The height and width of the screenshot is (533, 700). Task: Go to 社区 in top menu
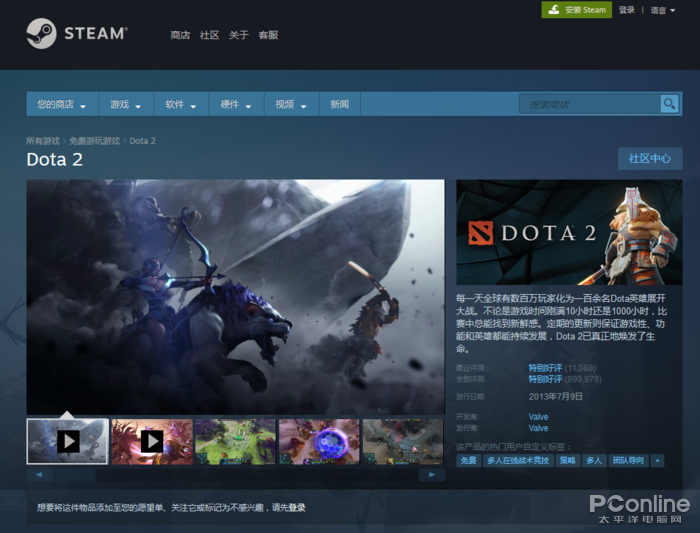(x=209, y=35)
